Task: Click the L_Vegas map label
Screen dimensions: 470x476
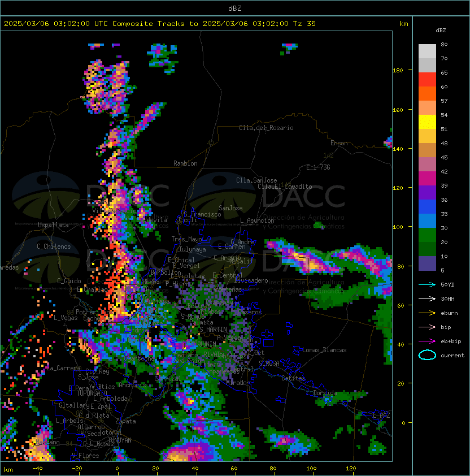Action: pyautogui.click(x=66, y=318)
